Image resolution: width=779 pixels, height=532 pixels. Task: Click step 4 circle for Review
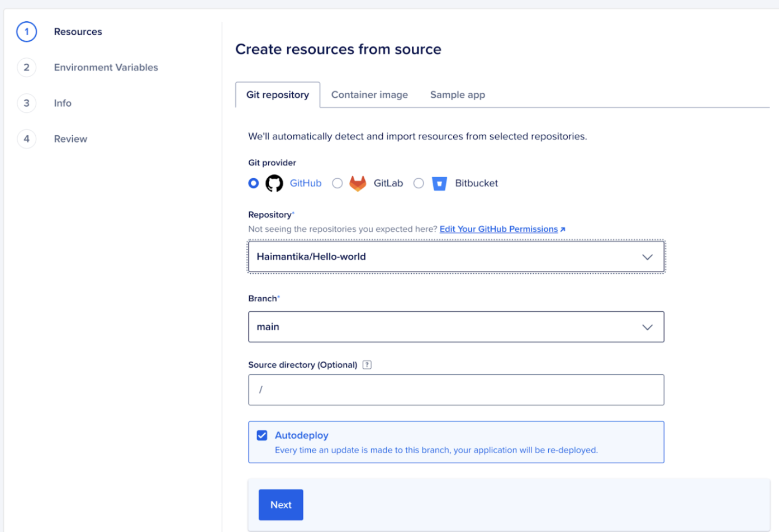(27, 139)
